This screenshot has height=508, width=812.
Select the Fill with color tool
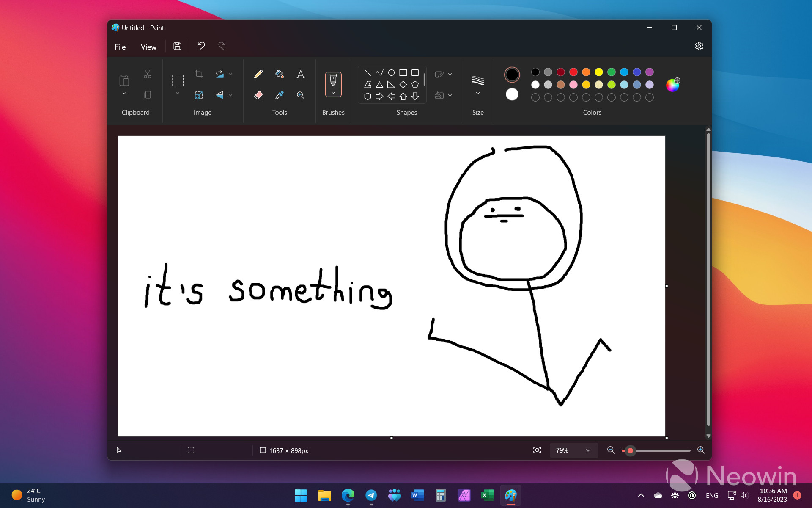click(x=279, y=74)
